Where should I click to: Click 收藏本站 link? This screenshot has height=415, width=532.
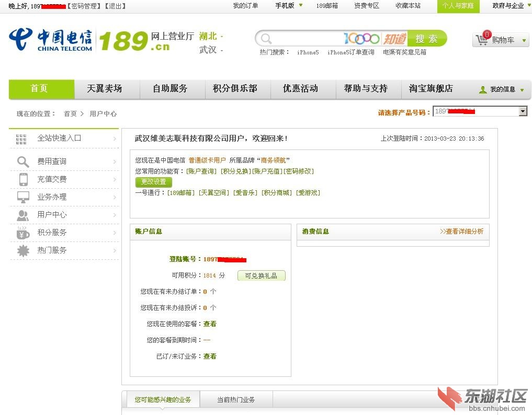pos(408,6)
